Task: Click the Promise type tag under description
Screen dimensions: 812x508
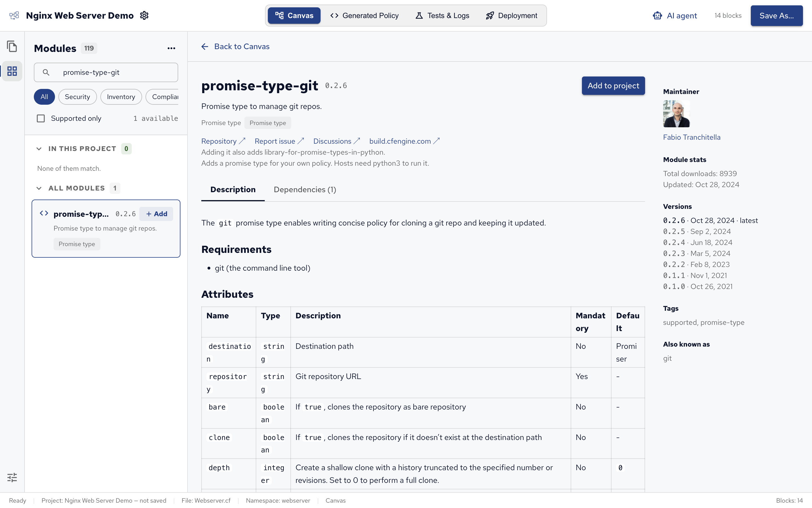Action: point(268,123)
